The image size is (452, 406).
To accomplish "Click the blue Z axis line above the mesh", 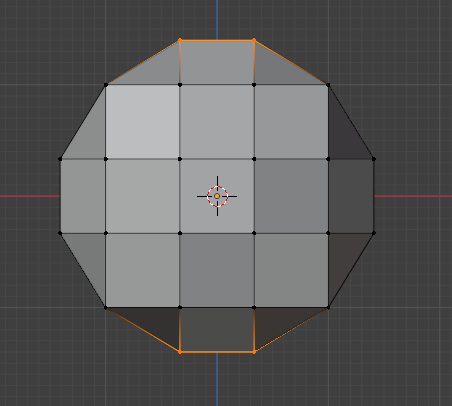I will (217, 19).
